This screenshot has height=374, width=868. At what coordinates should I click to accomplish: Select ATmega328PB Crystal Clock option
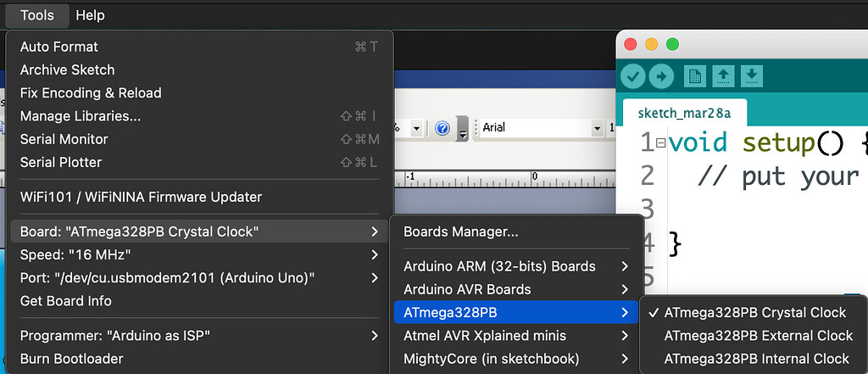pos(755,312)
